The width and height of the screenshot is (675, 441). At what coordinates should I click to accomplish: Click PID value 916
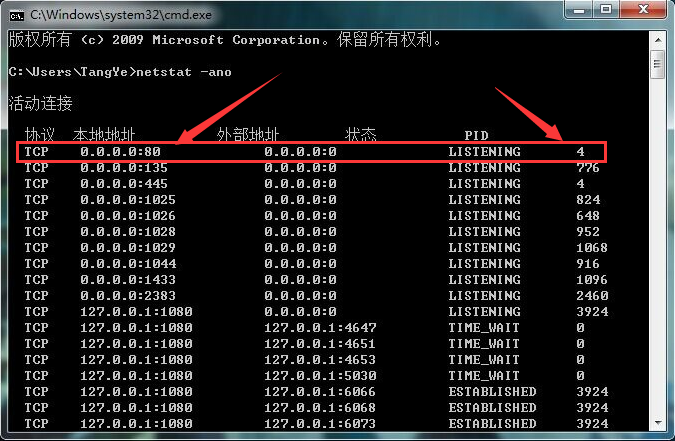[x=588, y=264]
